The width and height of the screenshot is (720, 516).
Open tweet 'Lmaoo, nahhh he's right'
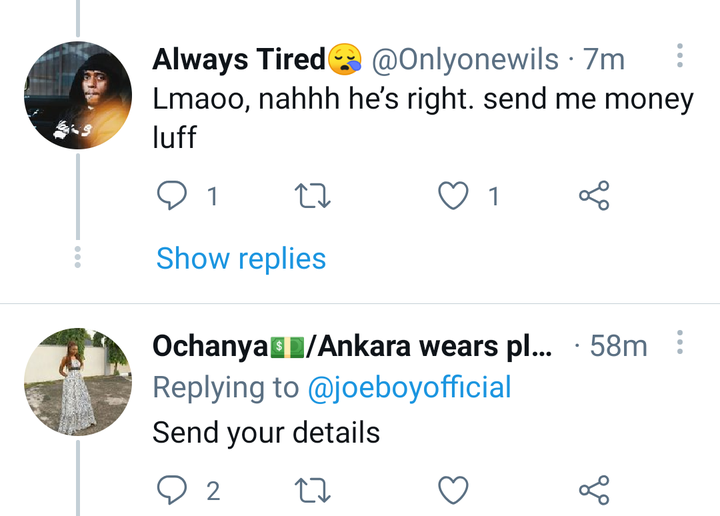[x=423, y=118]
